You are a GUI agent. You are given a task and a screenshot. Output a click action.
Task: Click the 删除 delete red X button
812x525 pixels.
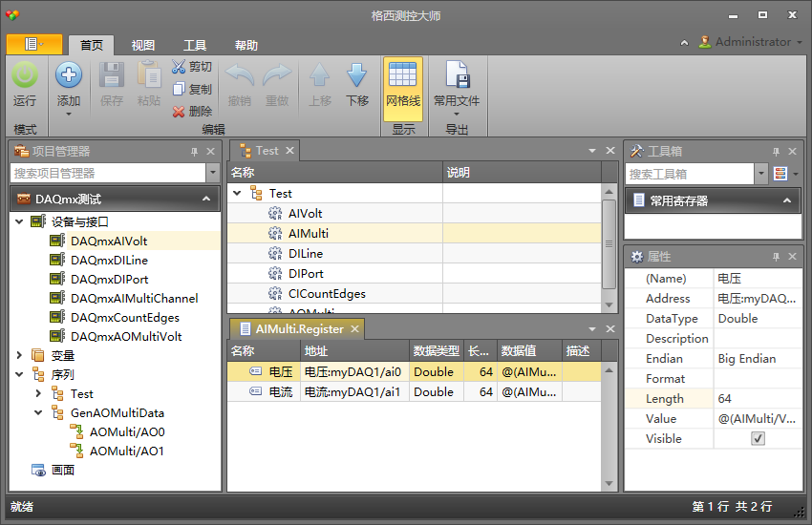(192, 112)
